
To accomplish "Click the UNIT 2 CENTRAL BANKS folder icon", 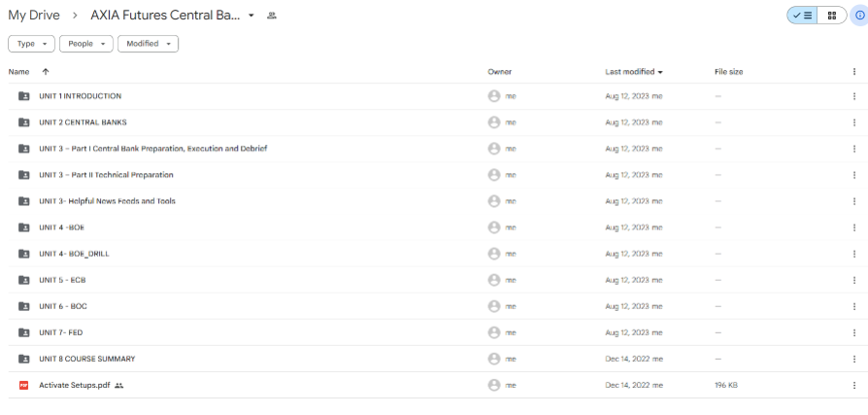I will 24,122.
